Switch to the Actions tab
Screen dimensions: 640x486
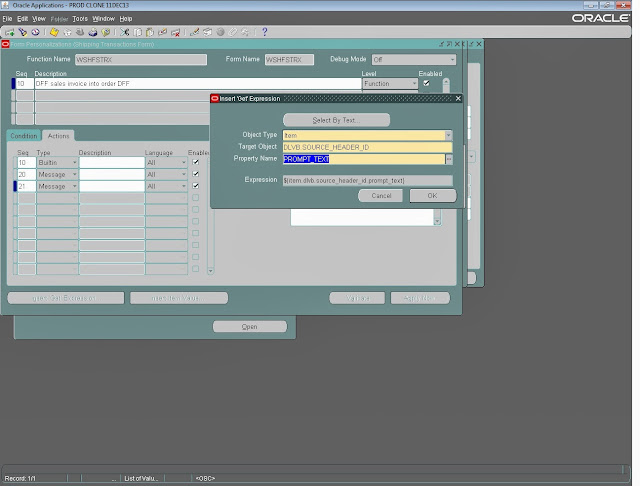(x=58, y=136)
